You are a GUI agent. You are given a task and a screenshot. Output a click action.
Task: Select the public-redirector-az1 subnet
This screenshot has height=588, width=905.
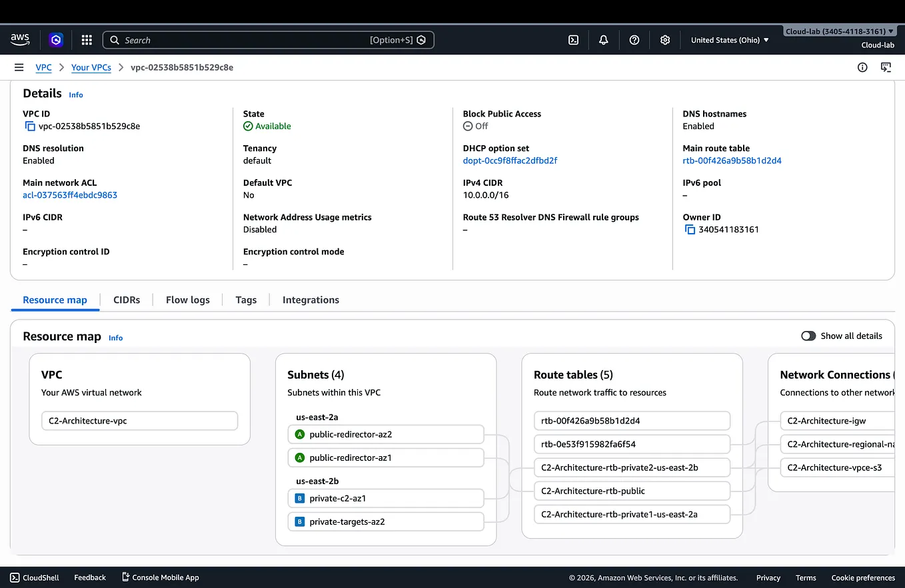tap(386, 457)
